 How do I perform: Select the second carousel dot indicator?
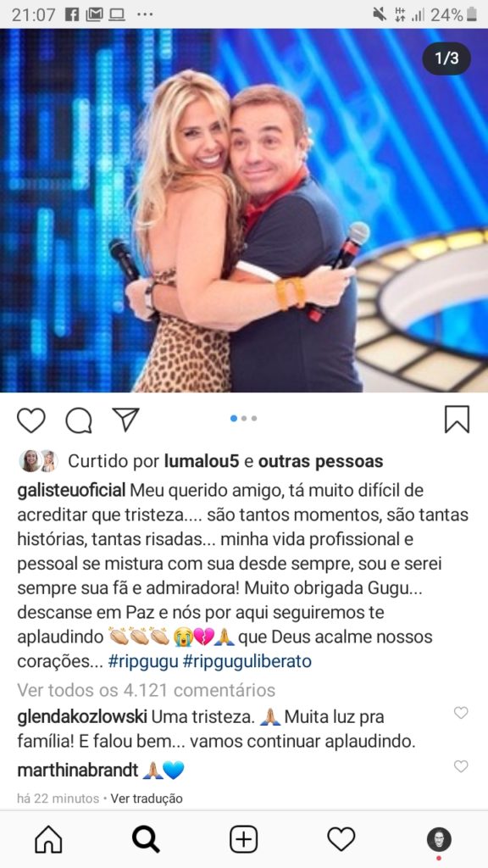coord(244,419)
